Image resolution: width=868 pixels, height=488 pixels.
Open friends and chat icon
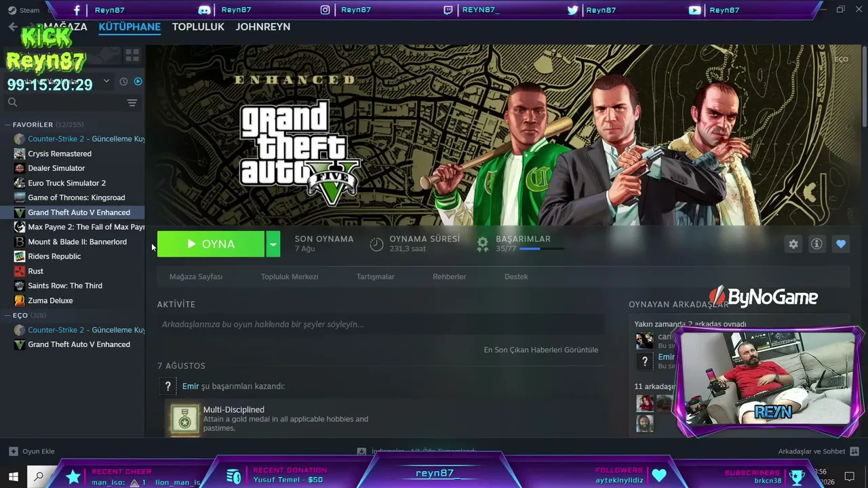pyautogui.click(x=854, y=451)
